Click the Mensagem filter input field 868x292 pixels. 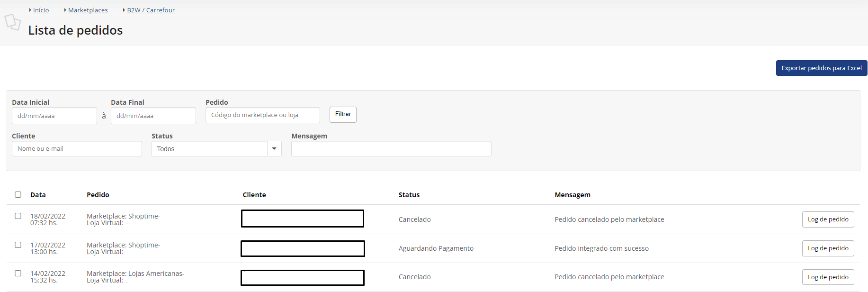click(x=391, y=148)
